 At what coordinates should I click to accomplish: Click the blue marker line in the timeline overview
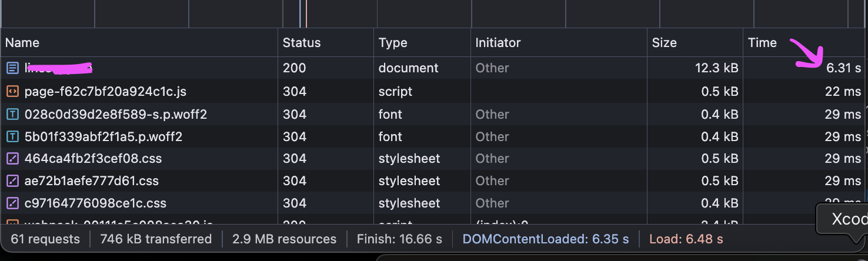point(300,14)
